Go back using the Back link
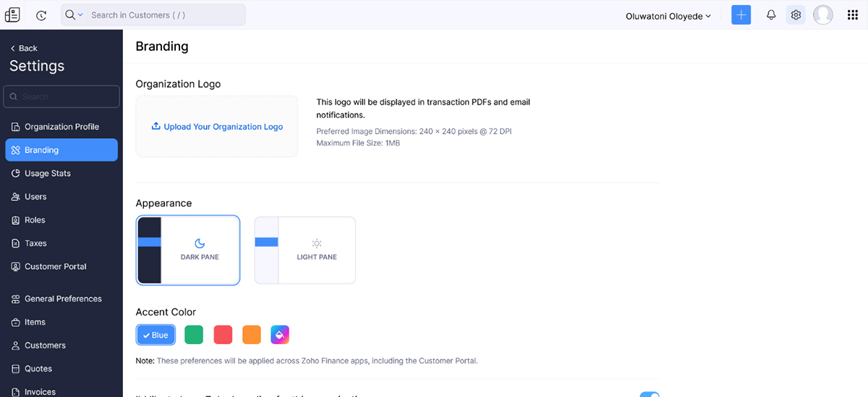Image resolution: width=868 pixels, height=397 pixels. click(24, 48)
